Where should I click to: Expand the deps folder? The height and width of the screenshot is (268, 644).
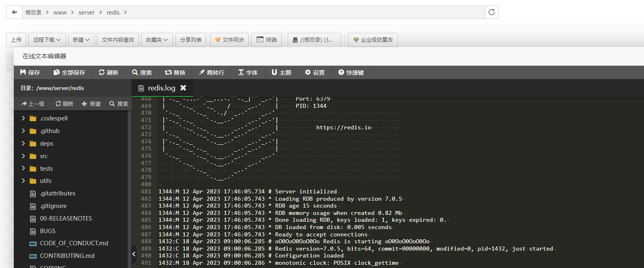point(23,144)
